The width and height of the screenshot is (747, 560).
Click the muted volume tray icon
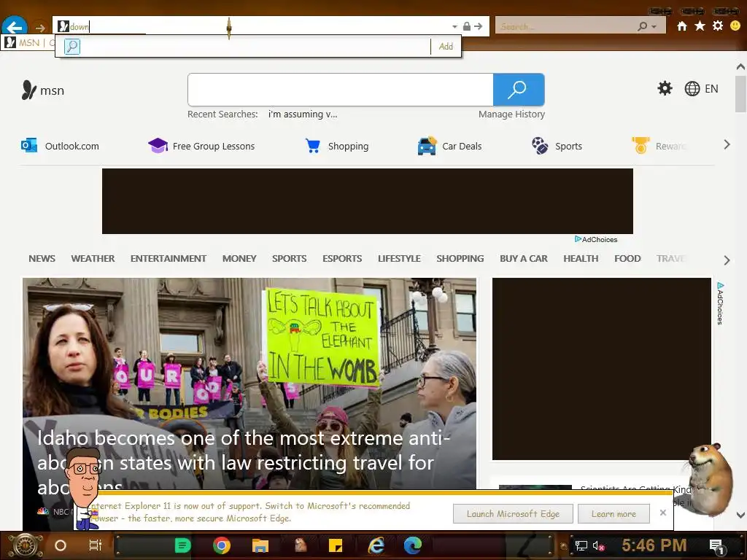pyautogui.click(x=598, y=545)
